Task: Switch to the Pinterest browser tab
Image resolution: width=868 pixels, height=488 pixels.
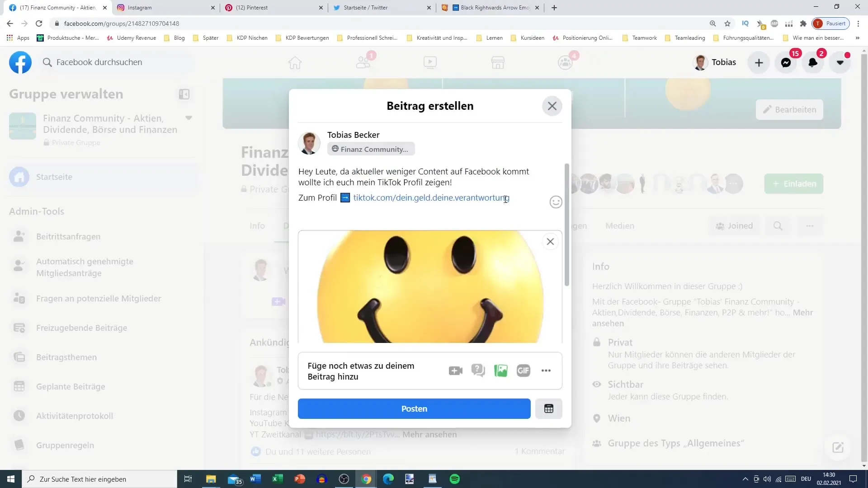Action: (x=274, y=8)
